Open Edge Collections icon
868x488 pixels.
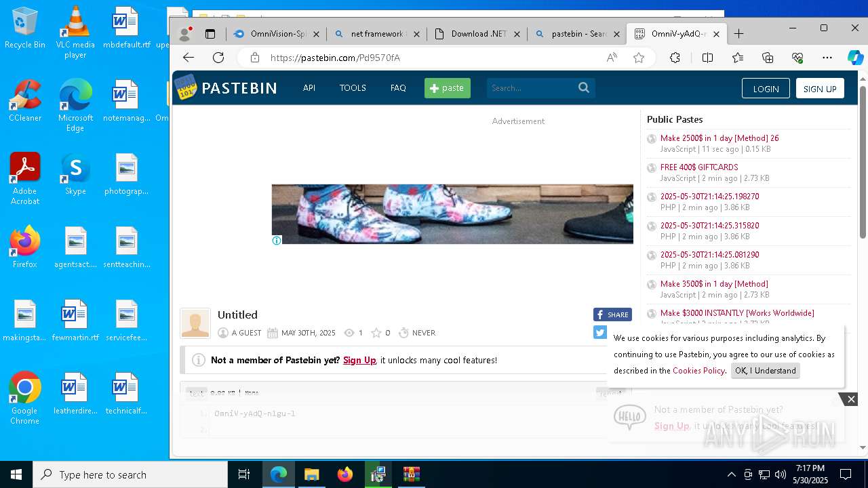coord(768,58)
